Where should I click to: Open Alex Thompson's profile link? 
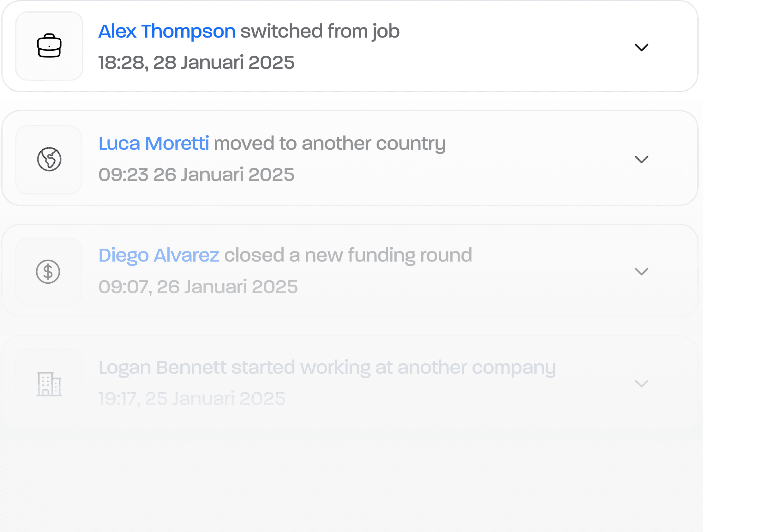[x=167, y=31]
